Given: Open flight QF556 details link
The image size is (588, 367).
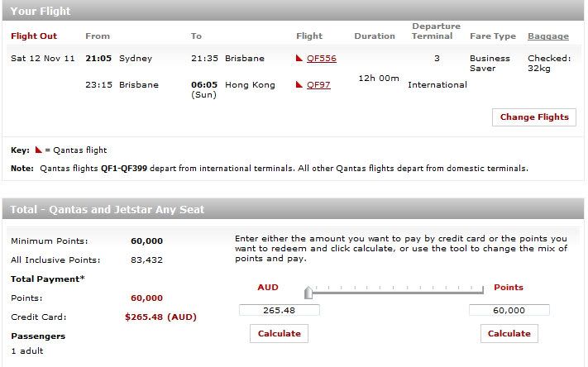Looking at the screenshot, I should pyautogui.click(x=322, y=59).
